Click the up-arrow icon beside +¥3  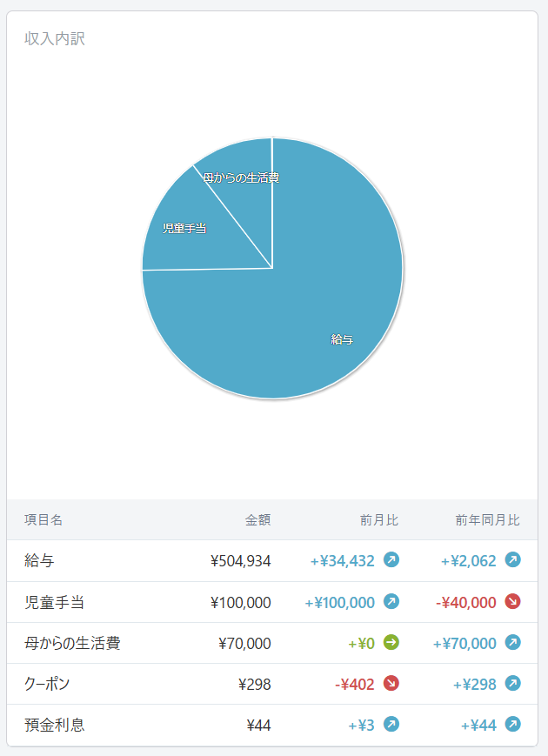391,725
